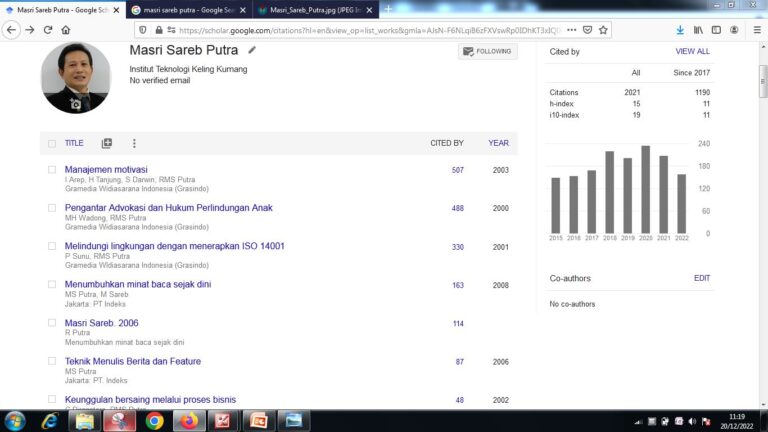Open Google Chrome from taskbar

[154, 421]
